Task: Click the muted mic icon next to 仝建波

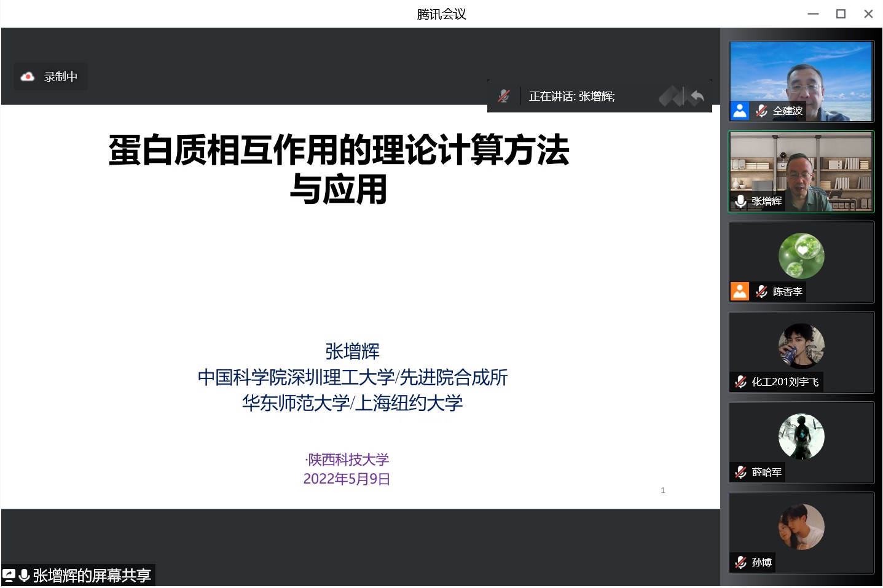Action: [762, 111]
